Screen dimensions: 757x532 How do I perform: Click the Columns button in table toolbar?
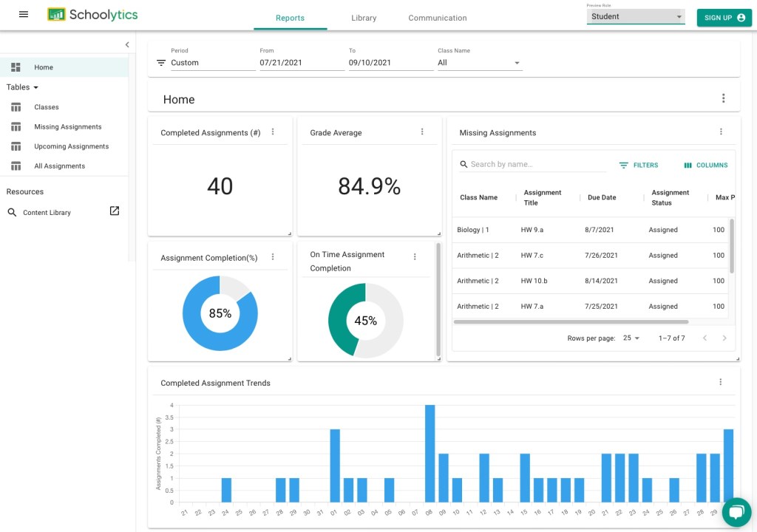pyautogui.click(x=706, y=165)
